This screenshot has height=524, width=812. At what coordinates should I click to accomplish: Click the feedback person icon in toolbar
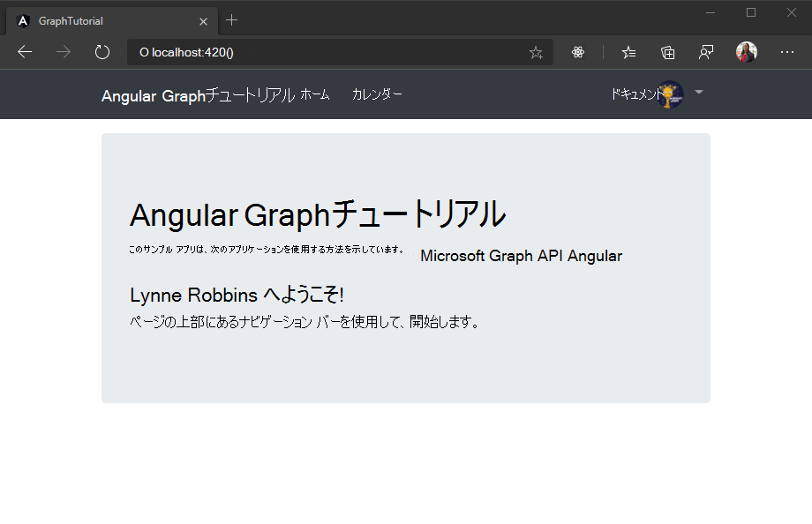[706, 52]
